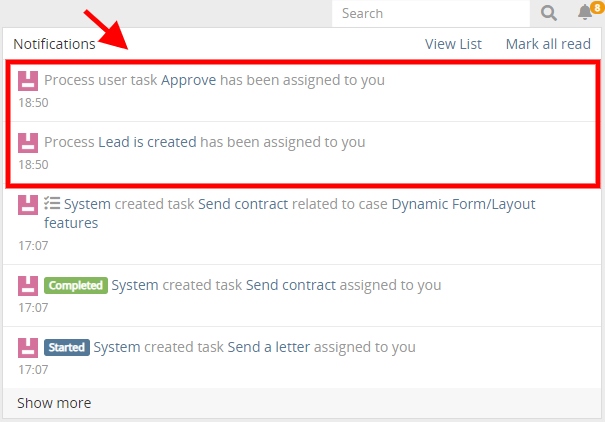Screen dimensions: 605x422
Task: Click the blue Started status label
Action: (67, 348)
